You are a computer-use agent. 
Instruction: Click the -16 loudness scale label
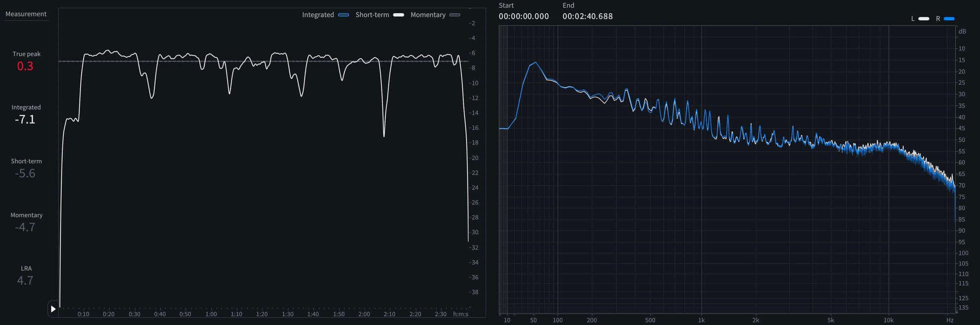(474, 128)
